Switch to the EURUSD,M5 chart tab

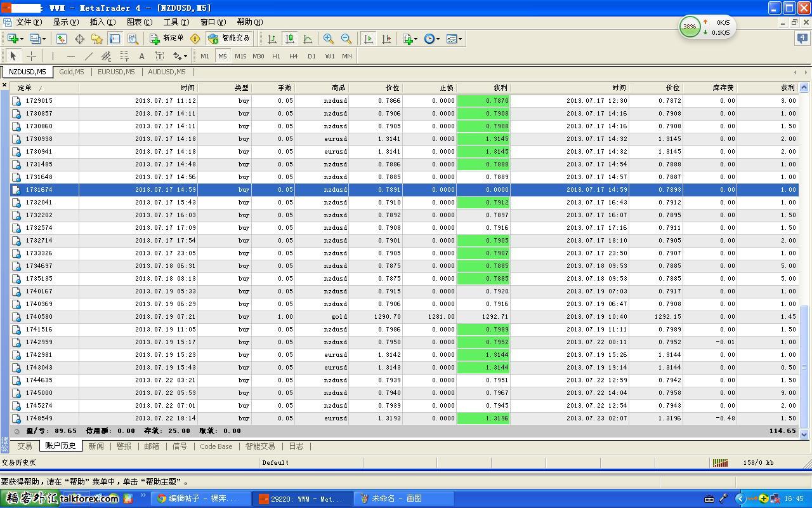[x=116, y=72]
